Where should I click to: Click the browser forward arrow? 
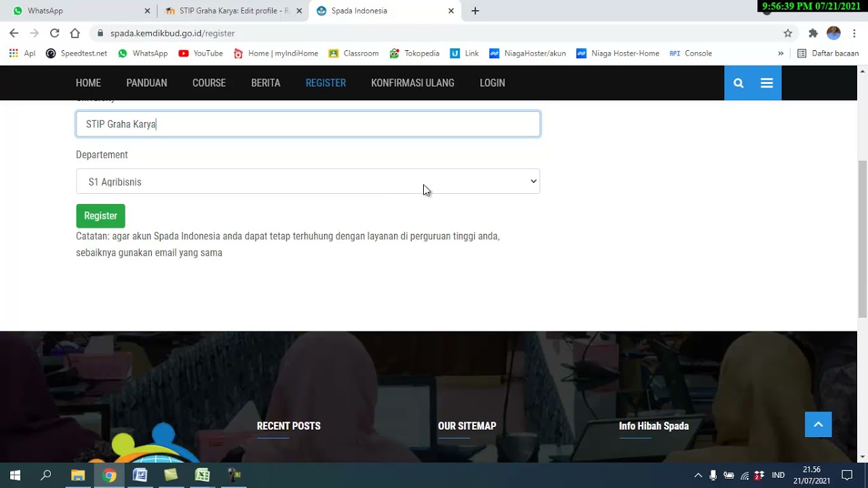pos(34,33)
